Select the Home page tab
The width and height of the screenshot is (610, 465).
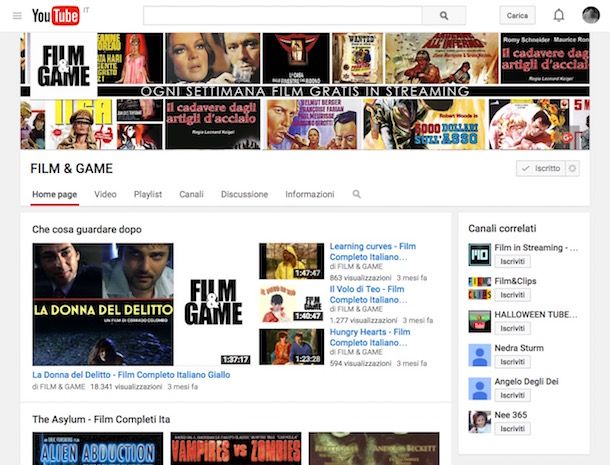54,194
